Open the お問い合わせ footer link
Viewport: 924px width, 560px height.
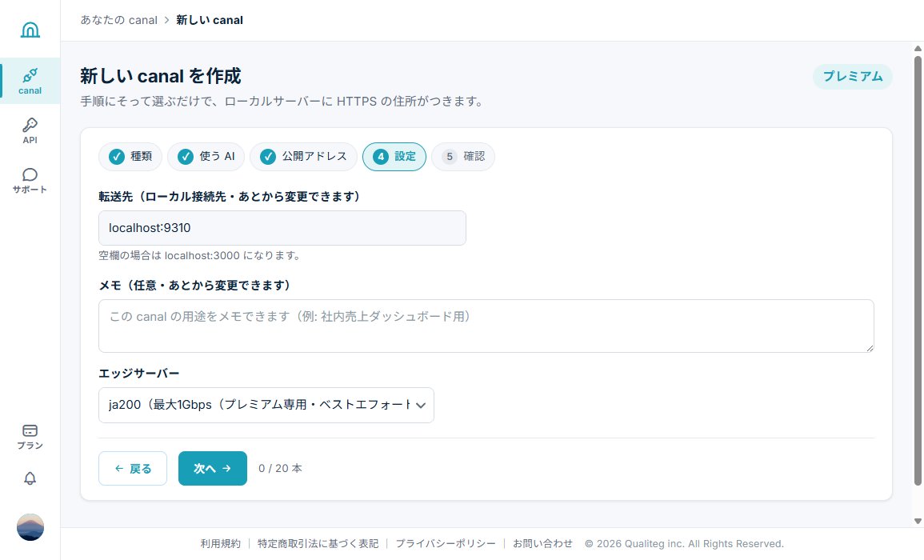click(x=542, y=543)
